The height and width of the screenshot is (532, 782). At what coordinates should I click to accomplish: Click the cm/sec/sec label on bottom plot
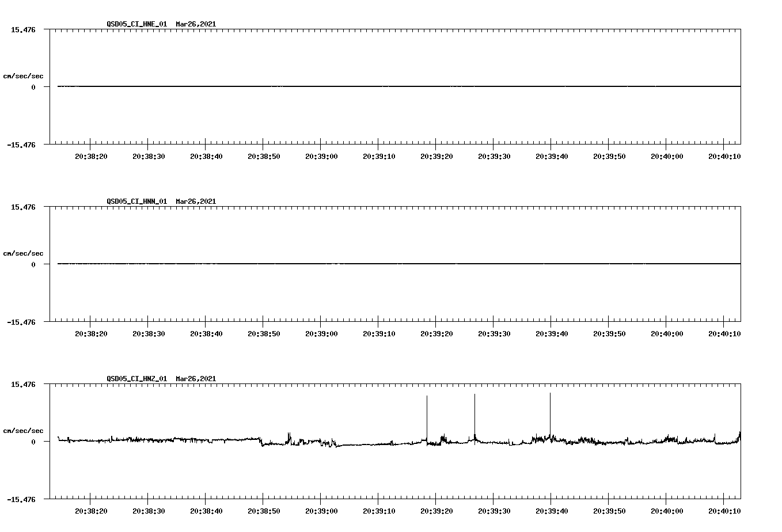[24, 430]
